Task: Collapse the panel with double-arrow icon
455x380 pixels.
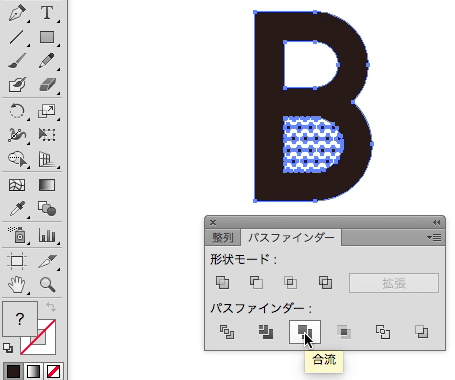Action: pos(437,222)
